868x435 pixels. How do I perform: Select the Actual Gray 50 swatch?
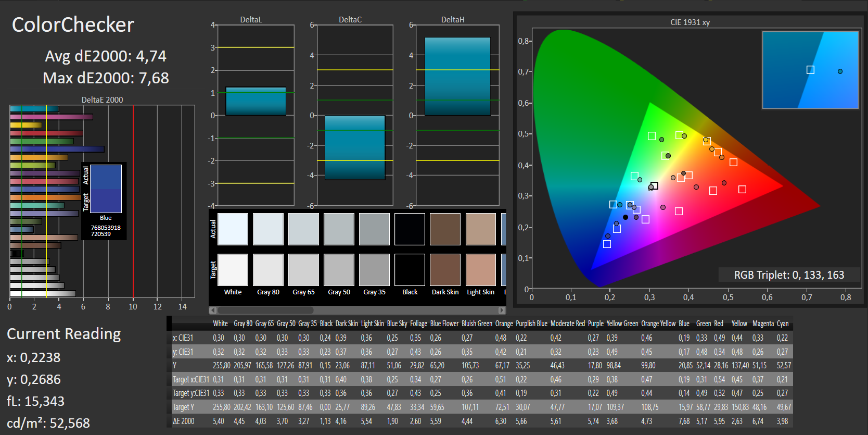coord(339,229)
